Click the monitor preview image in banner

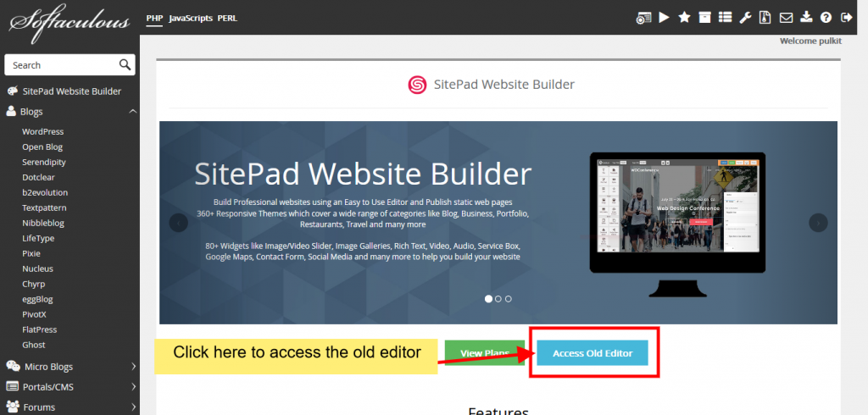coord(677,224)
